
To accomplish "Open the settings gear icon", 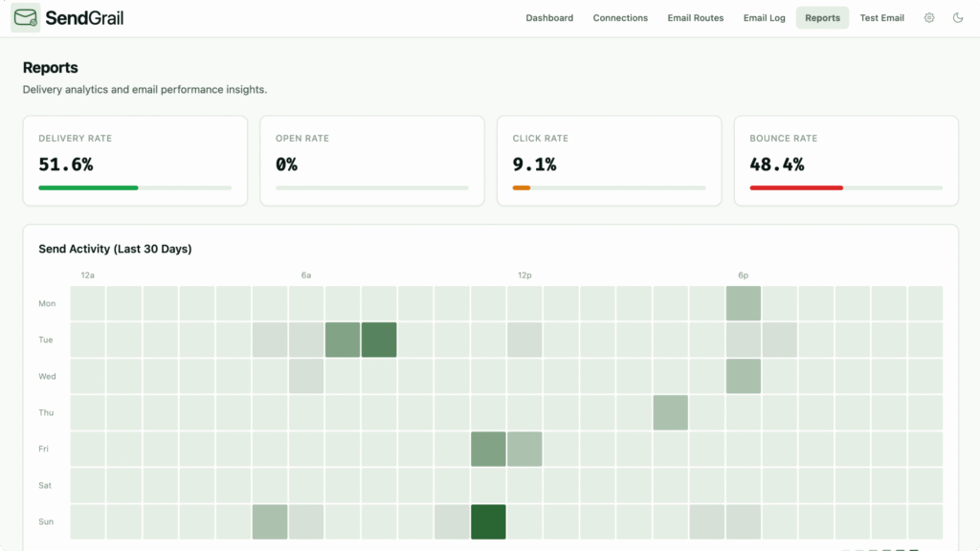I will pos(929,17).
